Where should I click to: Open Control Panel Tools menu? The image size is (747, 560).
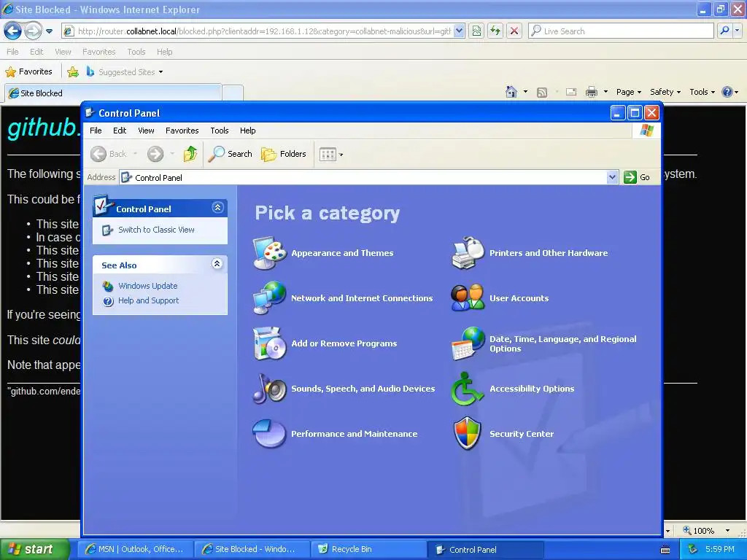[219, 131]
